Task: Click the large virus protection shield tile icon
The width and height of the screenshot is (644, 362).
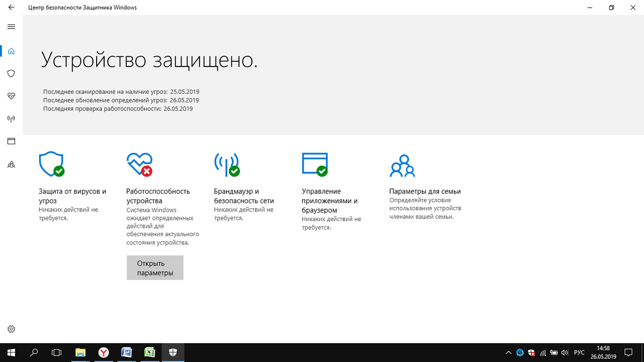Action: point(52,164)
